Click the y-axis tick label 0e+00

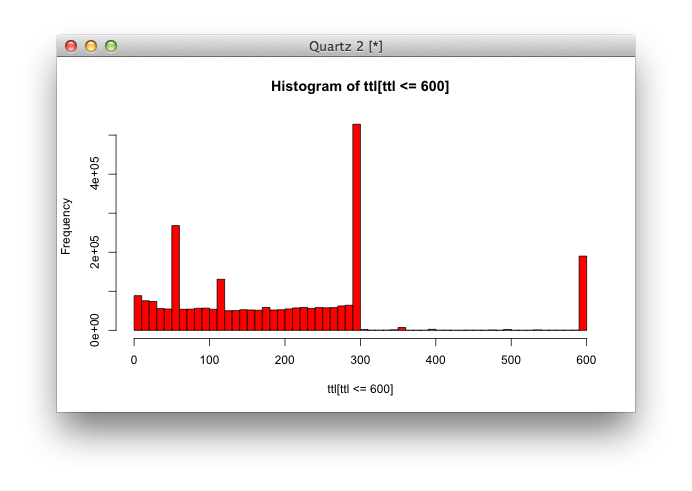pyautogui.click(x=96, y=330)
